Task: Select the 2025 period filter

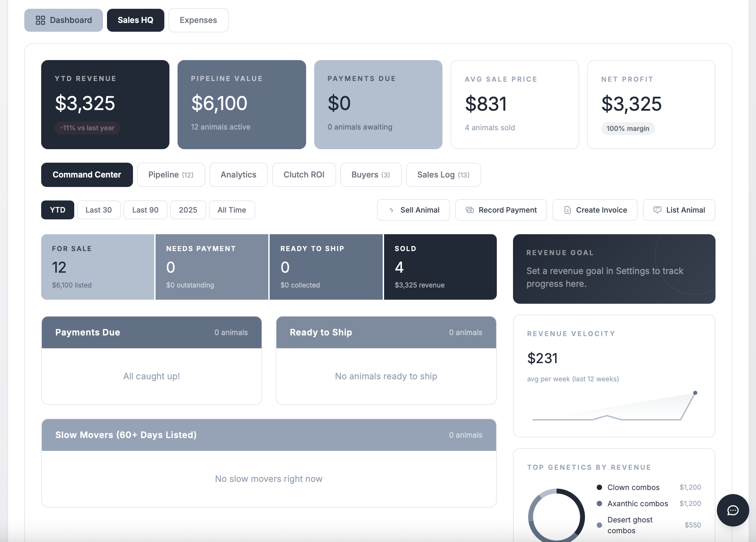Action: [x=188, y=210]
